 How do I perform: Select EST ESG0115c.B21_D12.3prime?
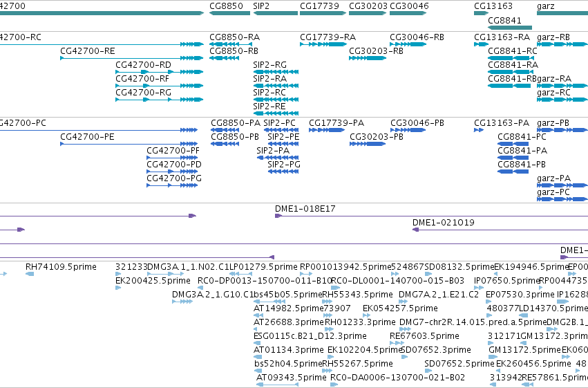257,343
